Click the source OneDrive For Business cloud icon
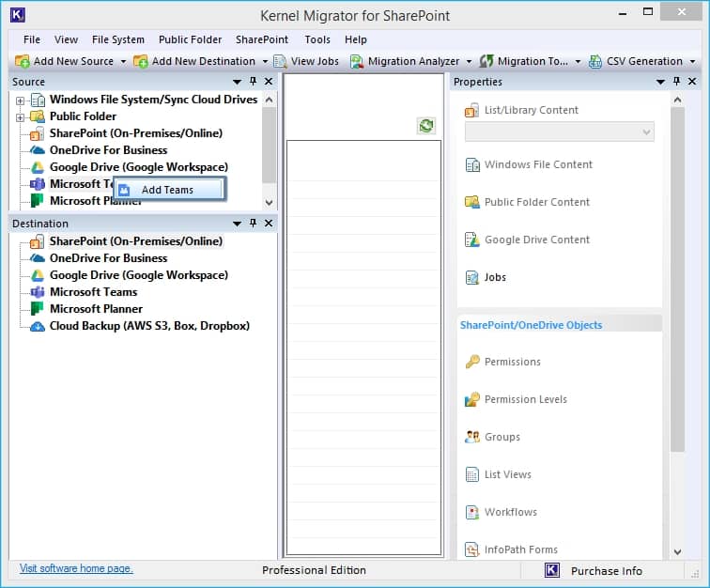Image resolution: width=710 pixels, height=588 pixels. pos(38,150)
